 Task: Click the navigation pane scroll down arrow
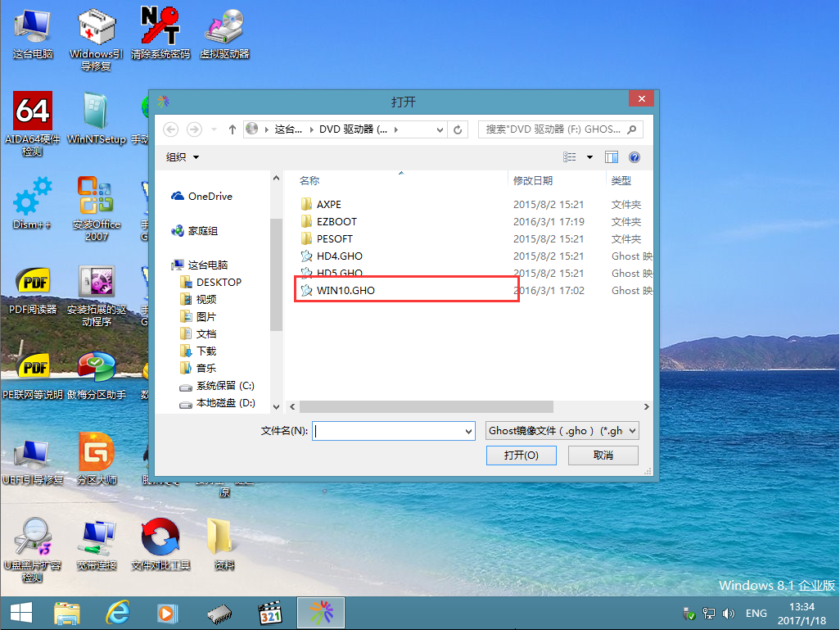(x=276, y=407)
